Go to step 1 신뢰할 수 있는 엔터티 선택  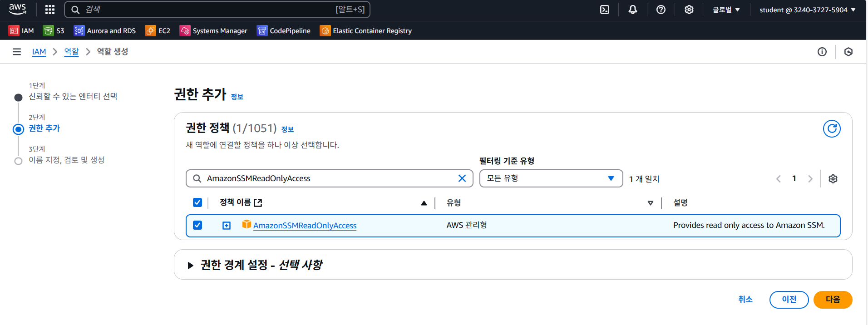pos(73,96)
